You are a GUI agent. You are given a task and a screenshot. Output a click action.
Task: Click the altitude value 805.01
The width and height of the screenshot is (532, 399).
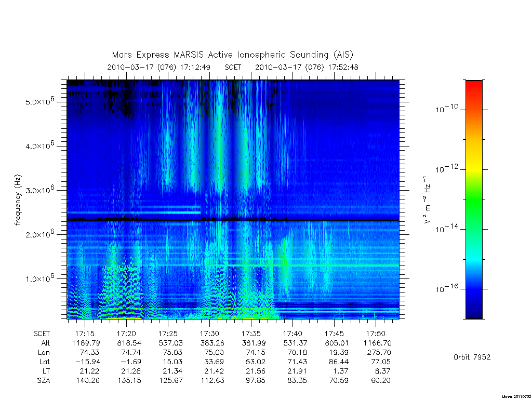pyautogui.click(x=337, y=343)
